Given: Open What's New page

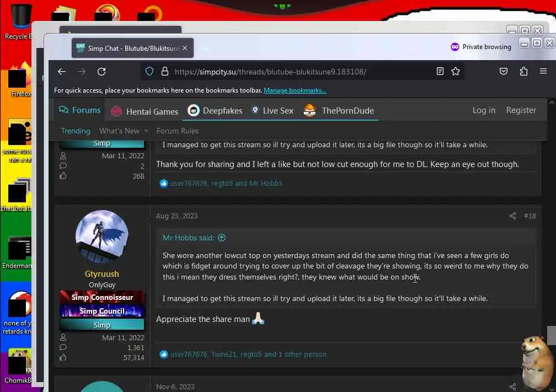Looking at the screenshot, I should pos(119,131).
